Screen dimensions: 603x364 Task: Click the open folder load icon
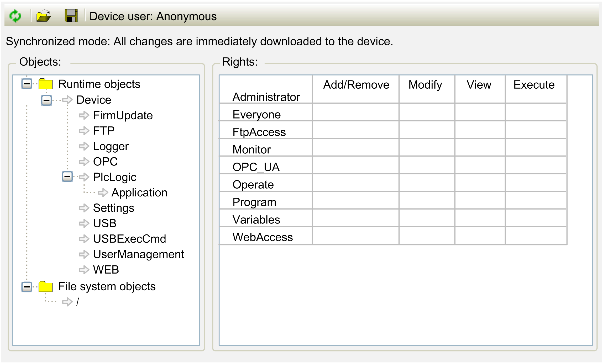point(44,16)
